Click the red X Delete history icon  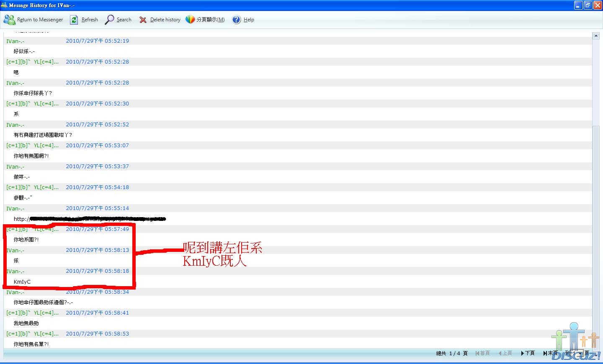click(143, 20)
